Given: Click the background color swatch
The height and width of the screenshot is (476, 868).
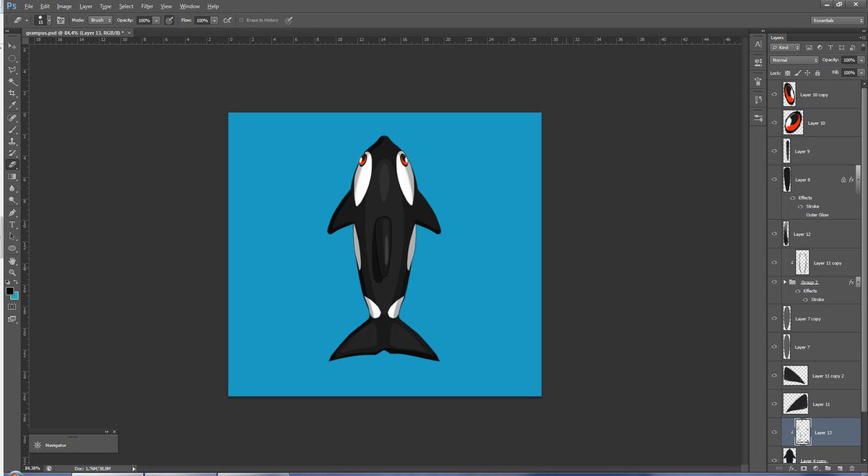Looking at the screenshot, I should [x=15, y=295].
